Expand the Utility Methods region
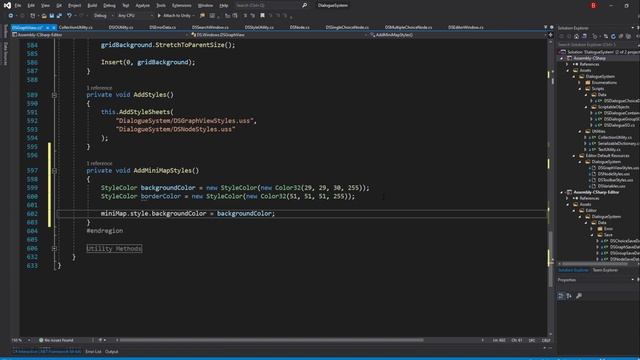This screenshot has width=640, height=360. click(54, 249)
